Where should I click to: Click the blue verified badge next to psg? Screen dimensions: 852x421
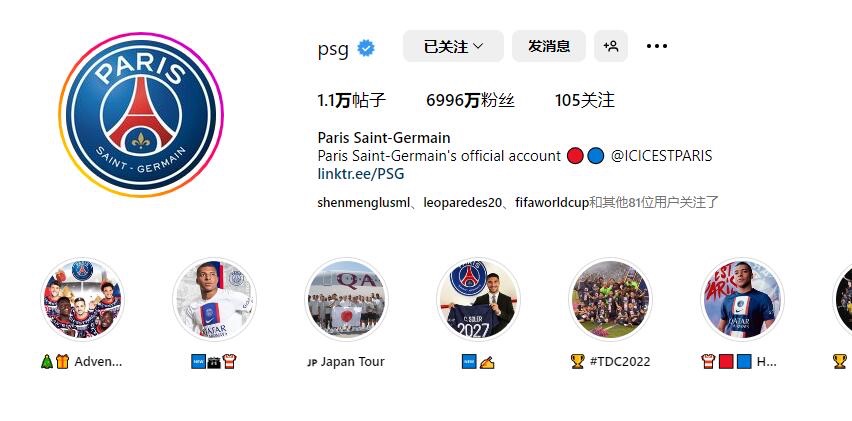pos(366,48)
